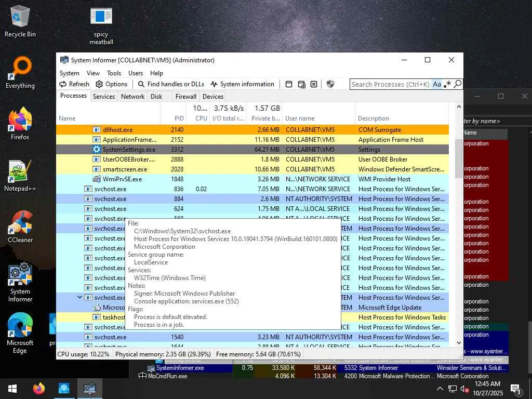The height and width of the screenshot is (399, 532).
Task: Open System information from toolbar
Action: [242, 84]
